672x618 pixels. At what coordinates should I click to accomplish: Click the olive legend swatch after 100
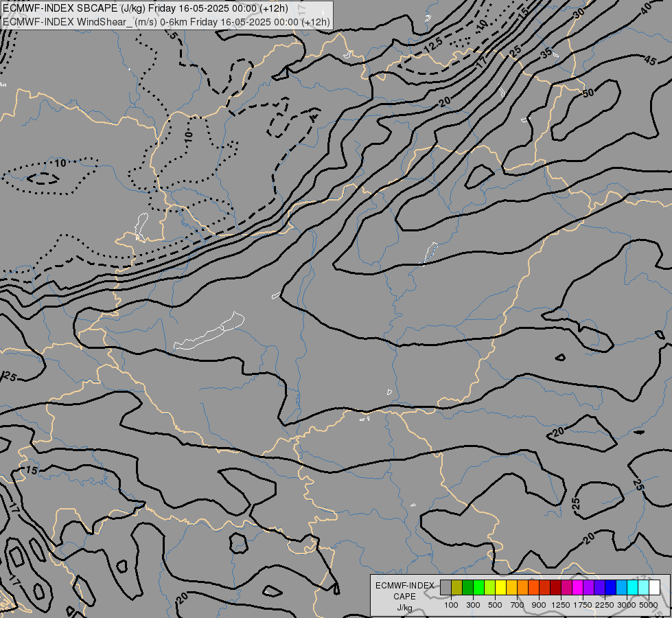[x=457, y=587]
